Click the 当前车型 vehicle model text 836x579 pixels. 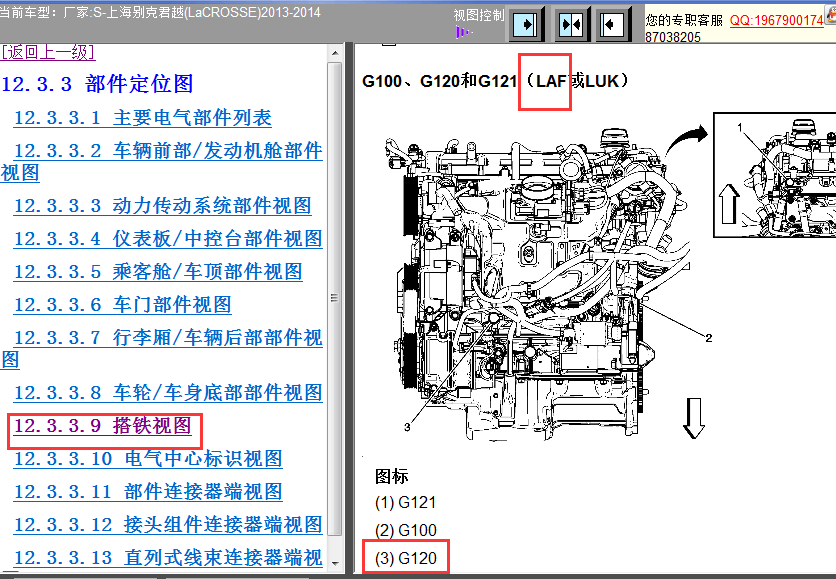(160, 12)
